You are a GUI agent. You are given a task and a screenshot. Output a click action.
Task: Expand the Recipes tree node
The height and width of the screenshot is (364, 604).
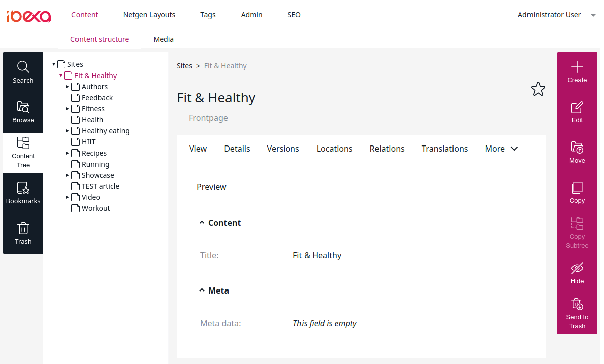click(68, 153)
